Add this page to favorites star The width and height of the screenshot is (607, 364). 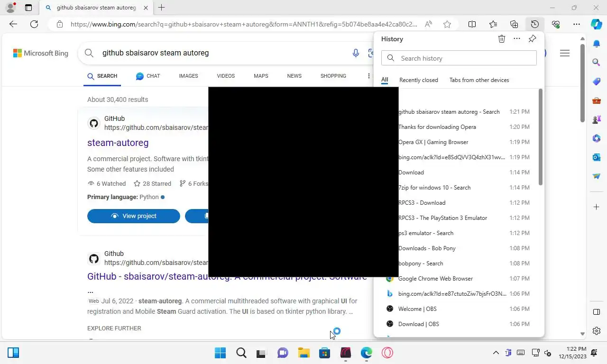pyautogui.click(x=447, y=24)
